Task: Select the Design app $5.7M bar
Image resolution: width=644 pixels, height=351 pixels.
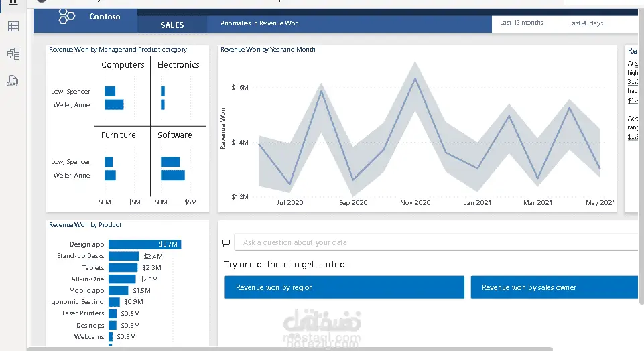Action: tap(145, 244)
